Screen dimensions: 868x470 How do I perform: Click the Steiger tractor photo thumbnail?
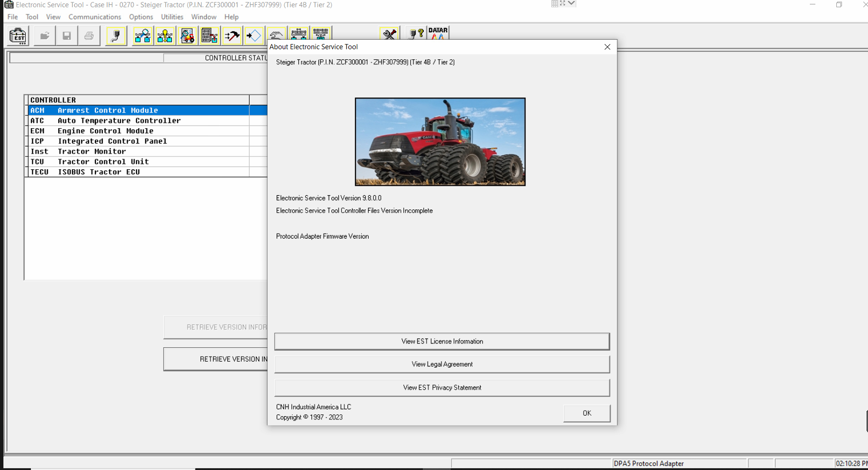(x=440, y=142)
